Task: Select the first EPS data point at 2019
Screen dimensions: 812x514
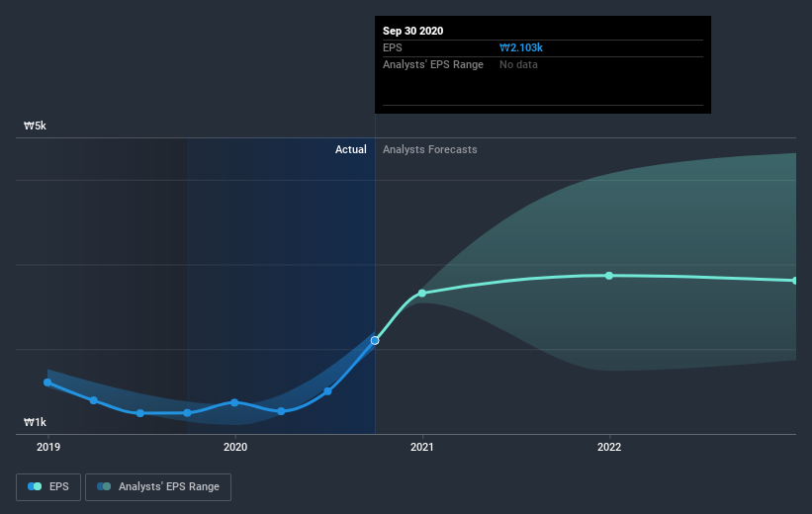Action: pos(47,383)
